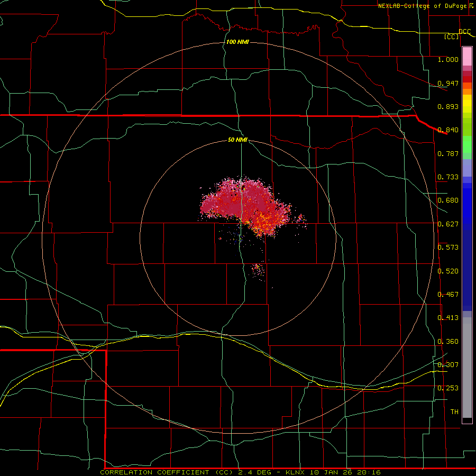Screen dimensions: 476x476
Task: Click the 20:16 timestamp in caption
Action: (x=369, y=472)
